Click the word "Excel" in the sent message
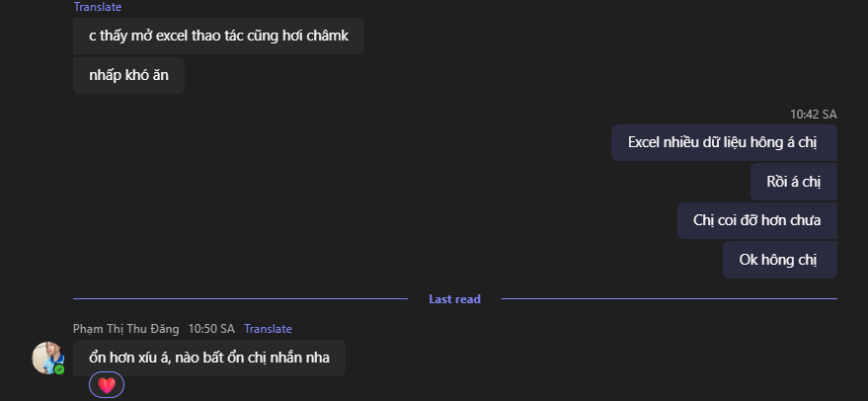The height and width of the screenshot is (401, 868). (x=649, y=142)
